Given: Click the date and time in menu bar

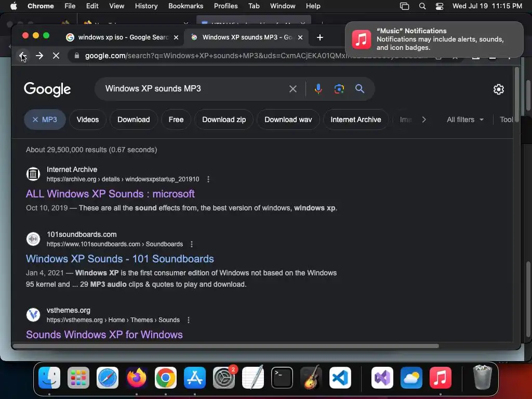Looking at the screenshot, I should click(487, 6).
